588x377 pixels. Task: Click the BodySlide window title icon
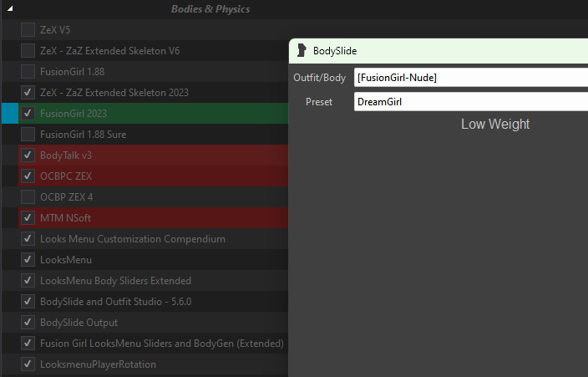coord(302,50)
